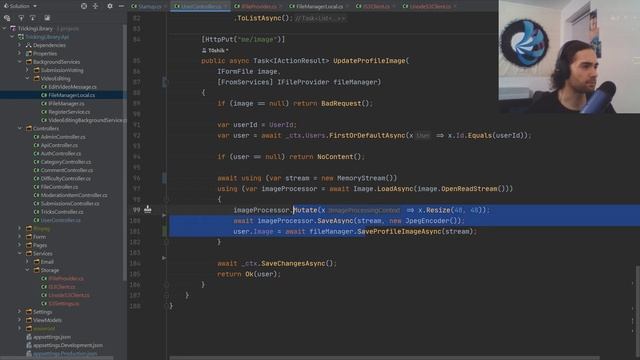Open CommentController.cs file
640x360 pixels.
coord(67,170)
